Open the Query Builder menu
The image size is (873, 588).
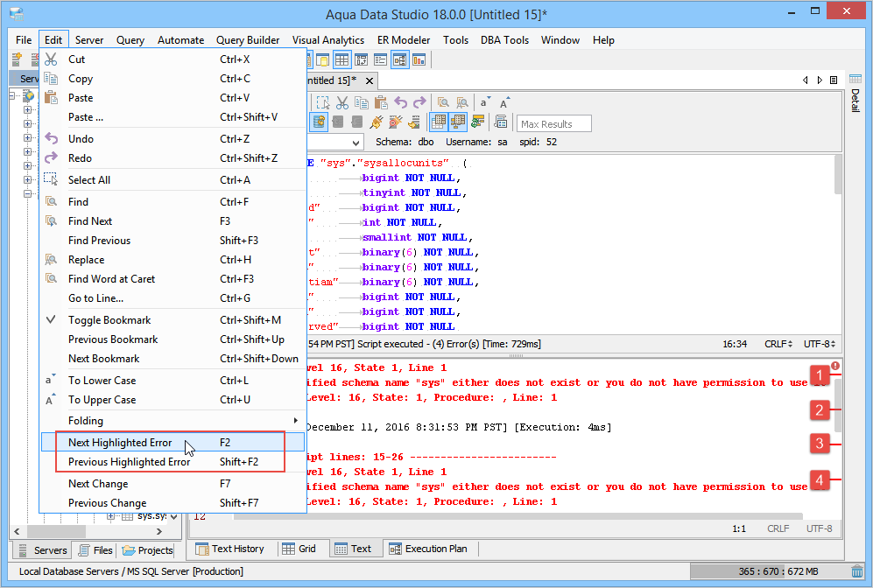pos(248,40)
